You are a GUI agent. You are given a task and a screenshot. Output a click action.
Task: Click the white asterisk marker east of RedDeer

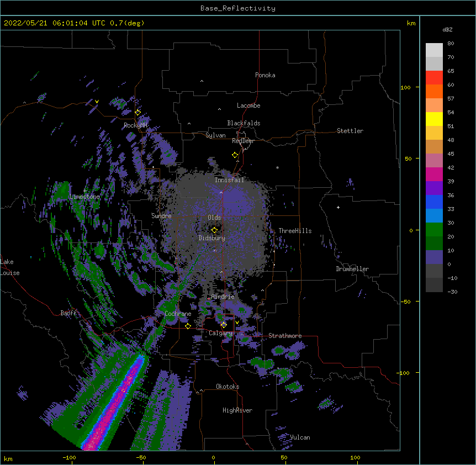pos(277,167)
